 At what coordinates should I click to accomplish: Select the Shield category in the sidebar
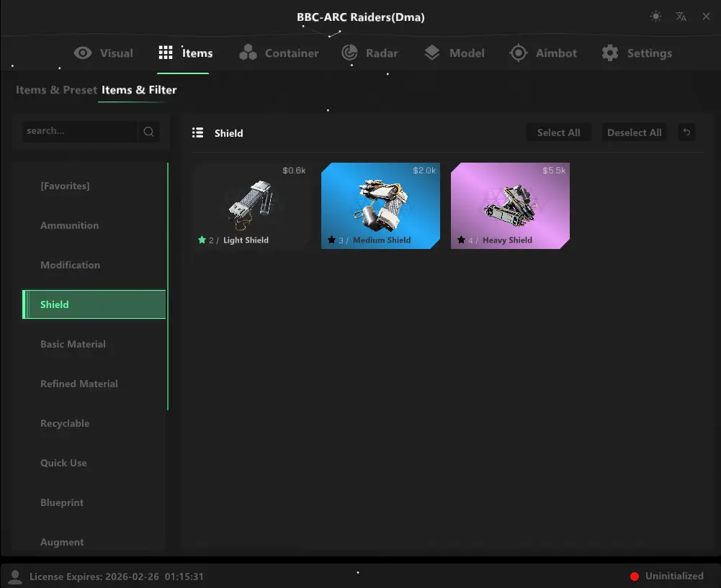pos(94,304)
